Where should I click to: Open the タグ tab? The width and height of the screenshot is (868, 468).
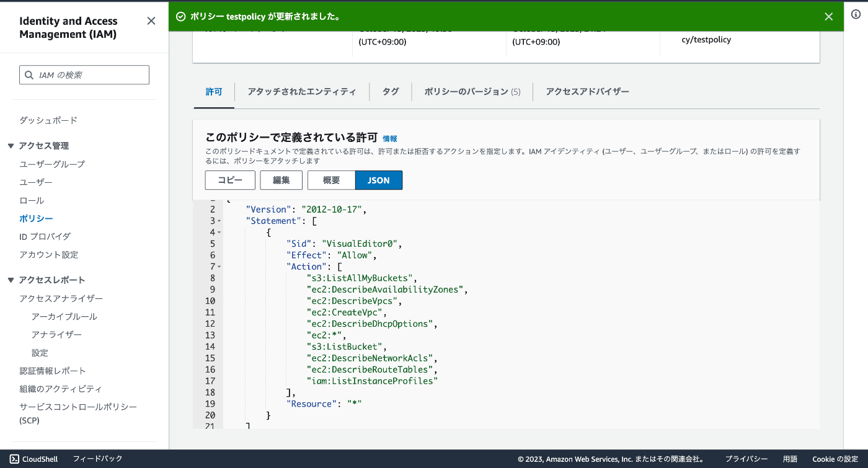[x=391, y=92]
